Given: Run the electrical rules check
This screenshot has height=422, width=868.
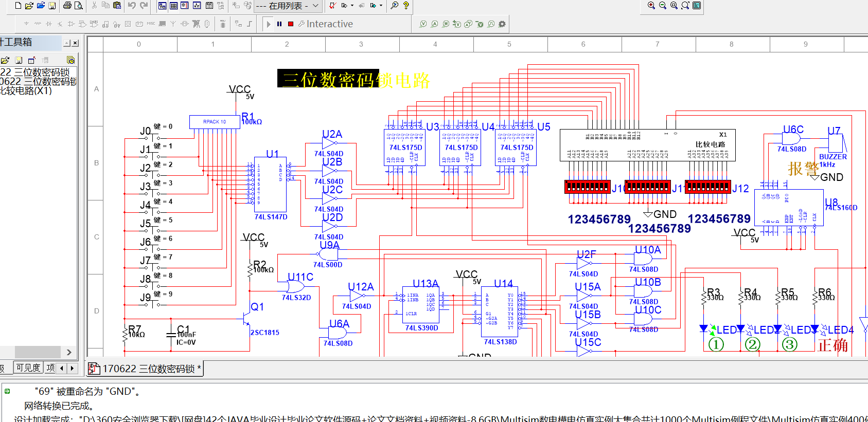Looking at the screenshot, I should click(333, 6).
